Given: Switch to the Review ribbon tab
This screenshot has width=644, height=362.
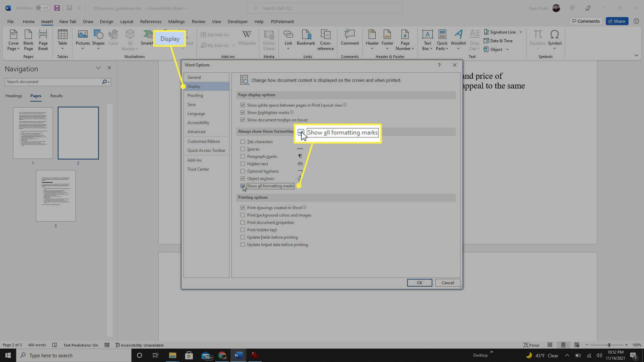Looking at the screenshot, I should [199, 21].
